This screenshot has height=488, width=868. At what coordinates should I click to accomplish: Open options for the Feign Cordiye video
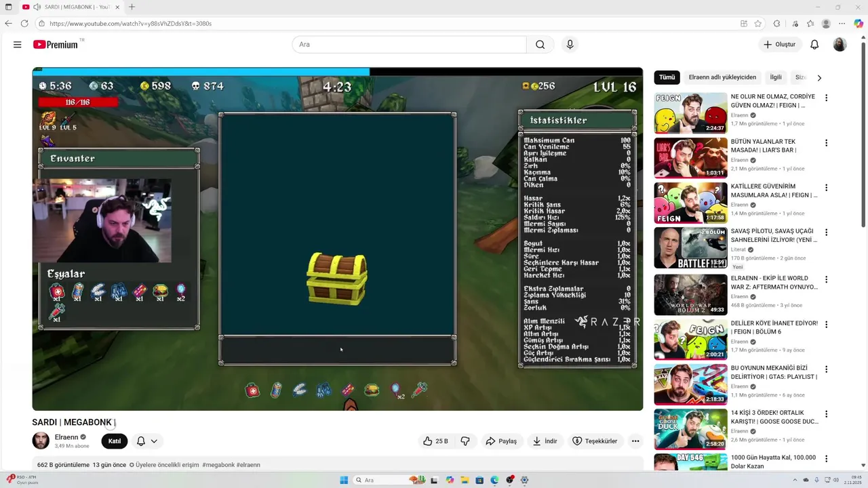826,98
